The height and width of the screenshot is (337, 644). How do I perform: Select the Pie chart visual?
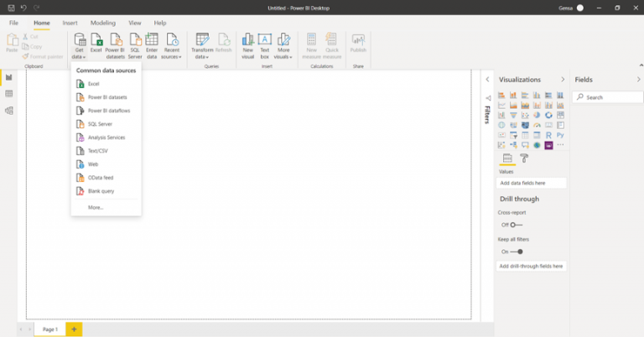point(537,116)
